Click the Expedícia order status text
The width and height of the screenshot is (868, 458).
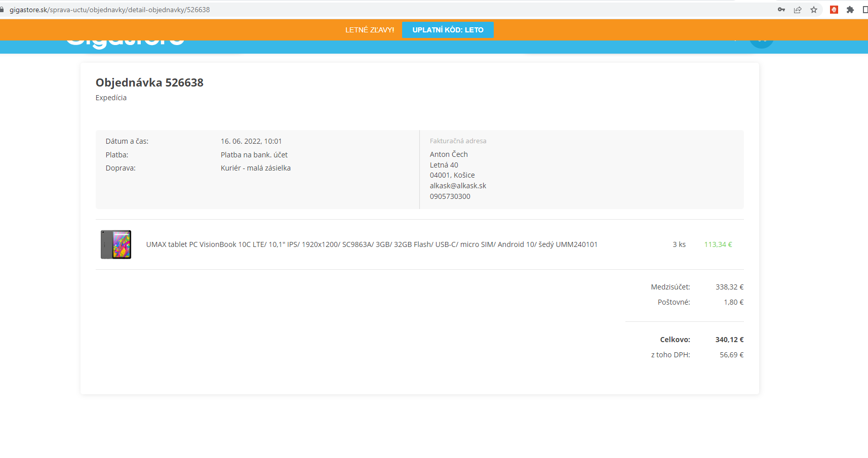(111, 98)
